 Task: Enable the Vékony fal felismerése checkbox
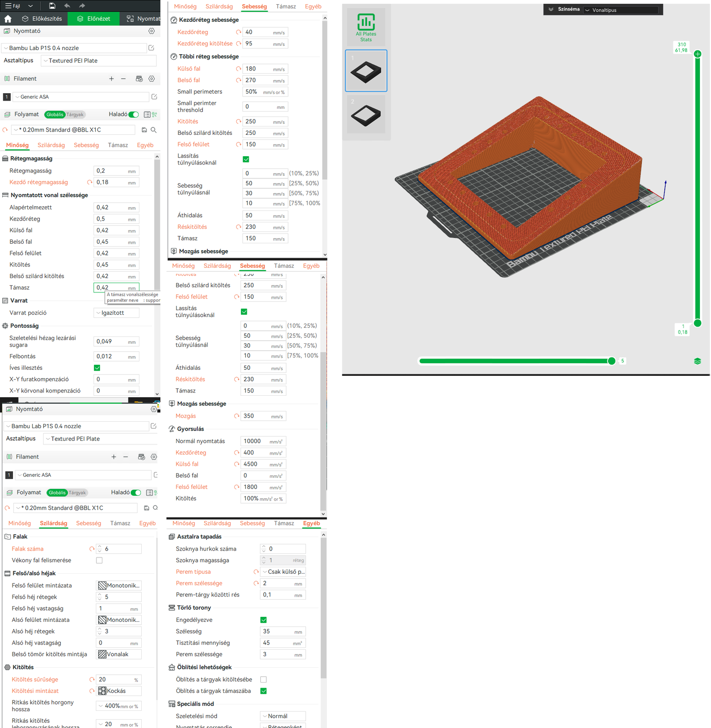99,560
